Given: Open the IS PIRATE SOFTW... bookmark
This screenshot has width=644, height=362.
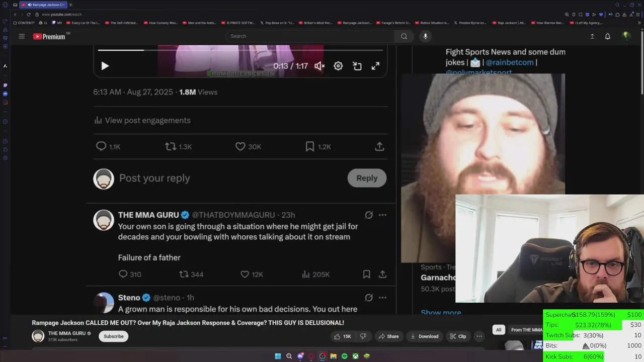Looking at the screenshot, I should click(x=238, y=23).
